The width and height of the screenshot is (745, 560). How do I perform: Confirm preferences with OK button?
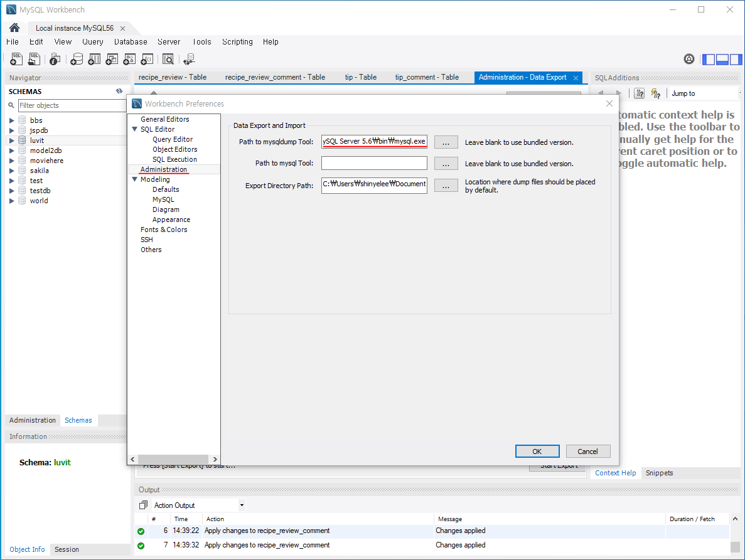(537, 452)
